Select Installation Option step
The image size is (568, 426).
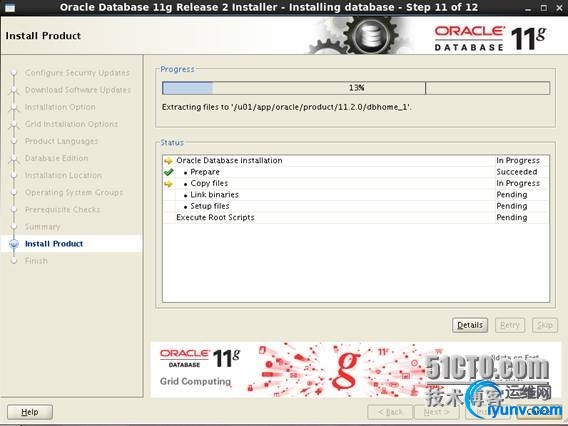coord(60,107)
